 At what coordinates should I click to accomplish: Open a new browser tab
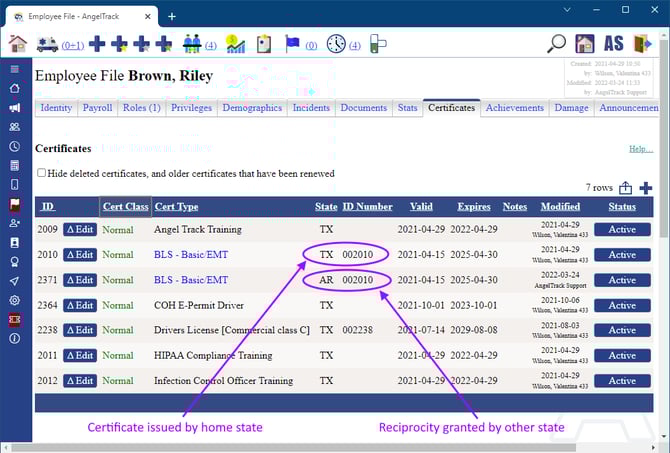171,16
